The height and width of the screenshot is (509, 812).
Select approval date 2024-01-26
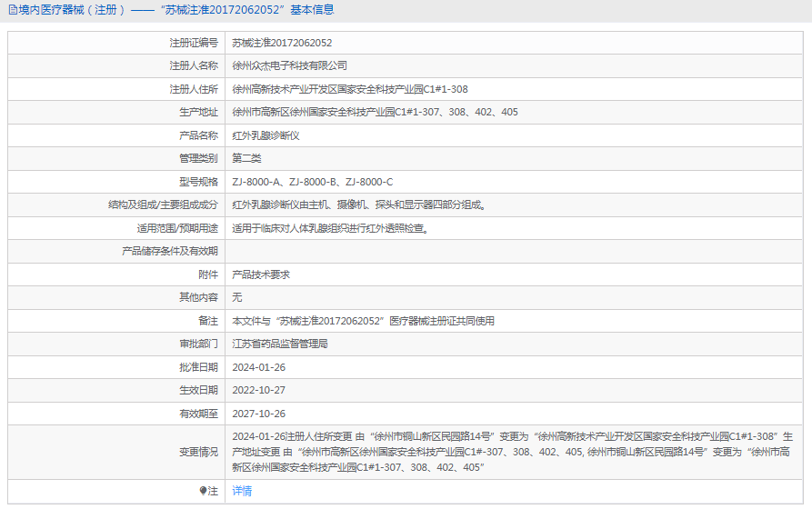(259, 367)
